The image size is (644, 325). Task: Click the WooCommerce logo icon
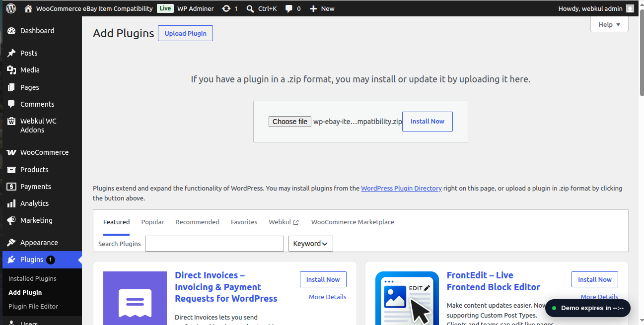pos(11,152)
